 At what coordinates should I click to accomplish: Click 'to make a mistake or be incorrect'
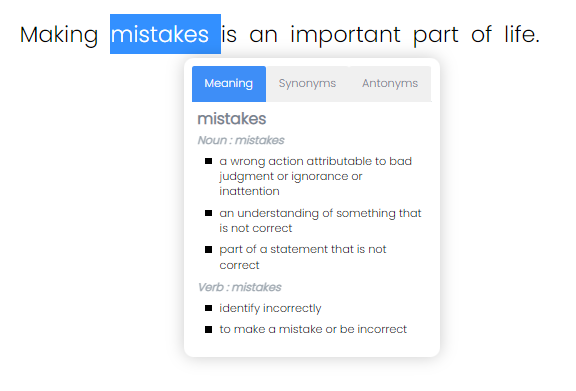(x=313, y=329)
